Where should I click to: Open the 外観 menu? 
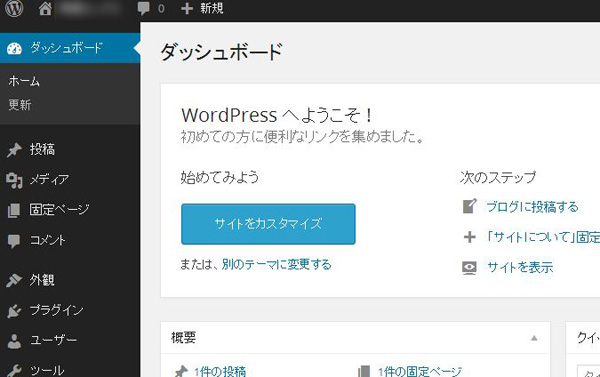(x=42, y=280)
